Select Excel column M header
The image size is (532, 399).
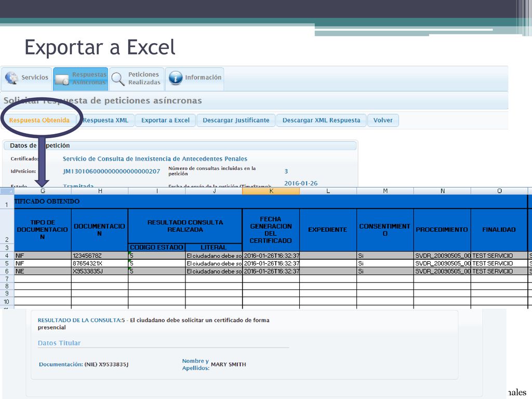click(x=385, y=191)
